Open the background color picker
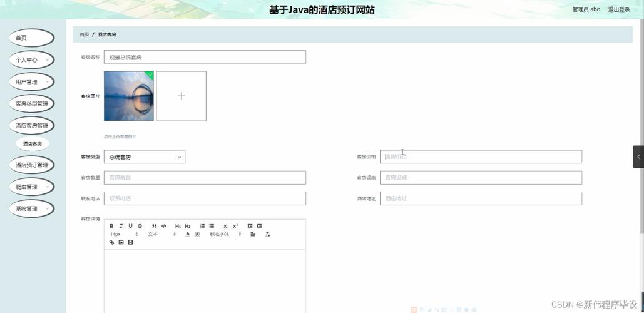This screenshot has height=313, width=644. 197,234
